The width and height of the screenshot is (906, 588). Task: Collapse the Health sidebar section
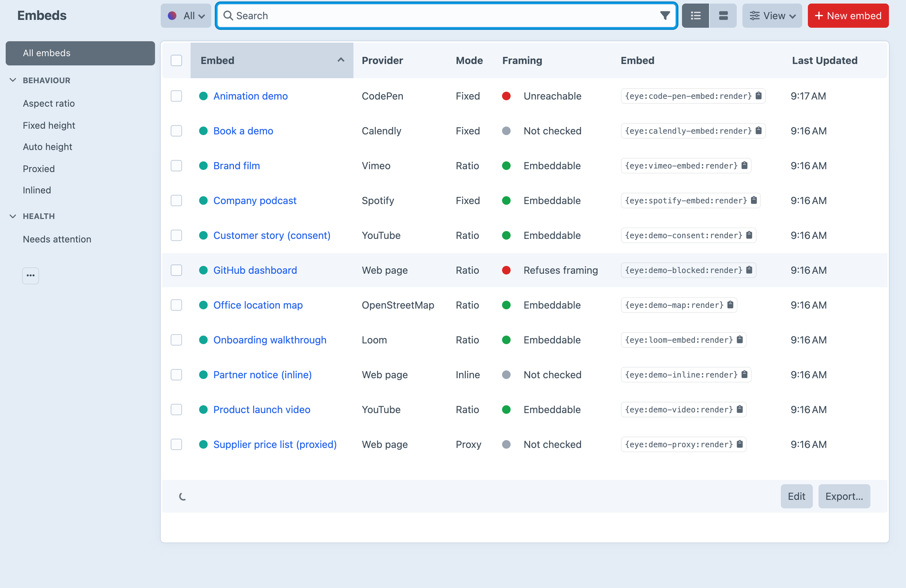coord(12,216)
